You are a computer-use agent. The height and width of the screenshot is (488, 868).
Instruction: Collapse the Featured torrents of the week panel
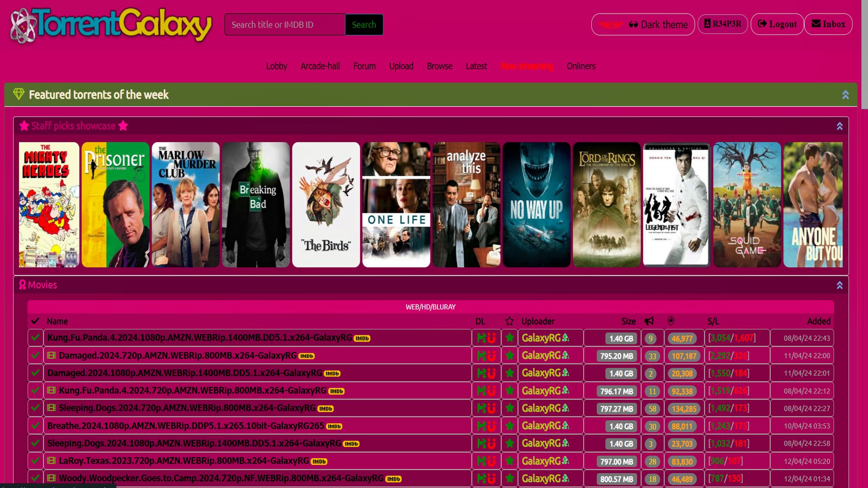[x=845, y=94]
